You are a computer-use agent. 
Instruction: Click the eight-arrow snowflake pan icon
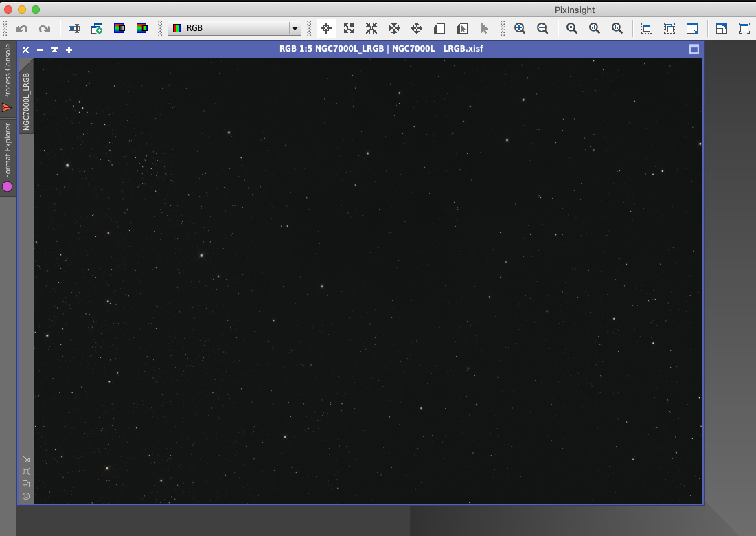pos(394,28)
